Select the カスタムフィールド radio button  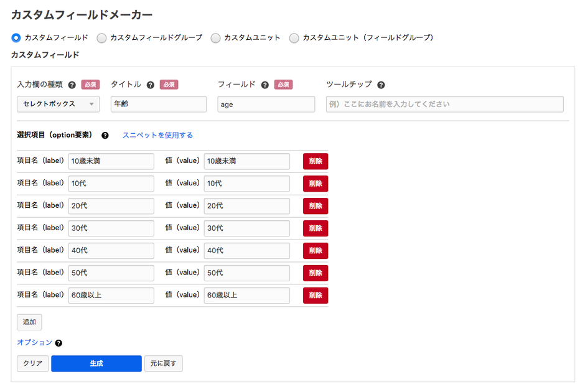pyautogui.click(x=16, y=38)
